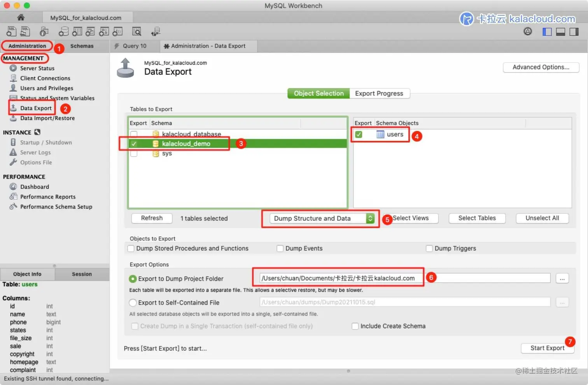
Task: Uncheck the users table export checkbox
Action: click(359, 134)
